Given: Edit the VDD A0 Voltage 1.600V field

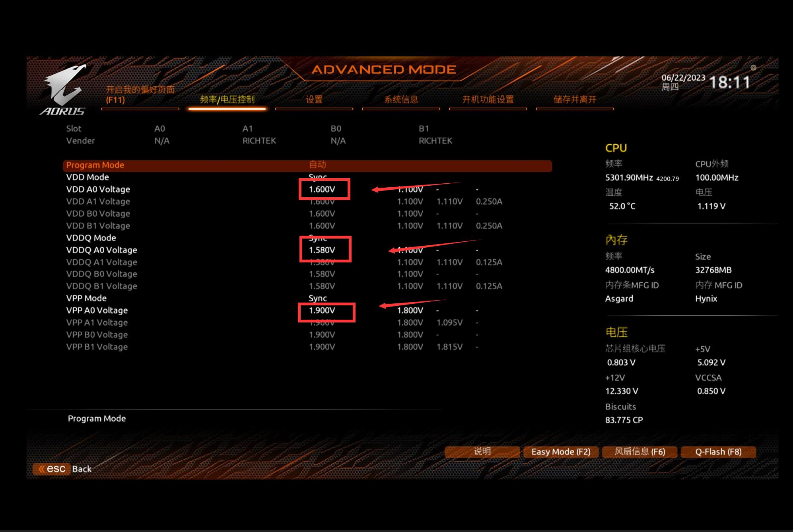Looking at the screenshot, I should click(x=322, y=190).
